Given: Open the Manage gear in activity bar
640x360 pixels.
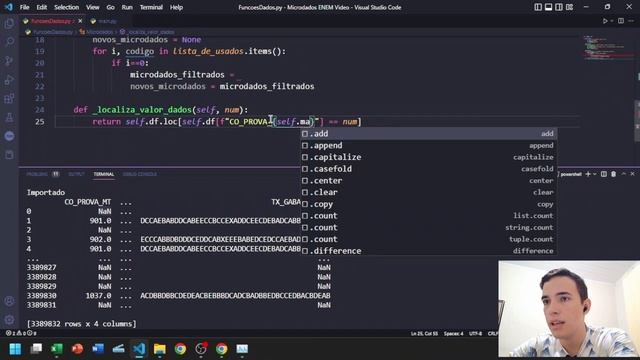Looking at the screenshot, I should pyautogui.click(x=9, y=320).
